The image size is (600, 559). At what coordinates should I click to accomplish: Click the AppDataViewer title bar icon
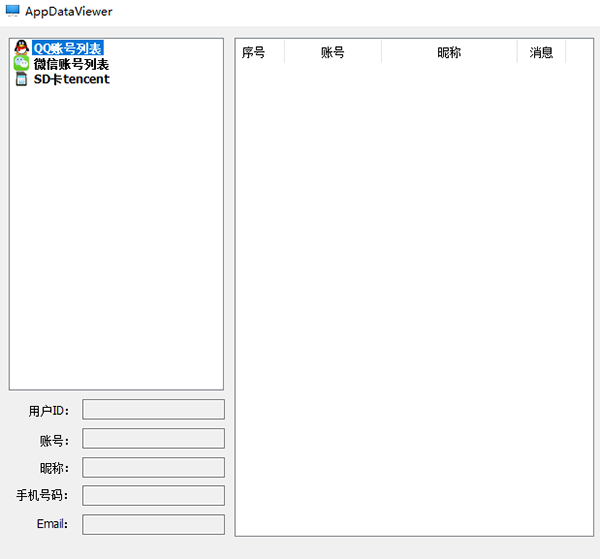(13, 11)
